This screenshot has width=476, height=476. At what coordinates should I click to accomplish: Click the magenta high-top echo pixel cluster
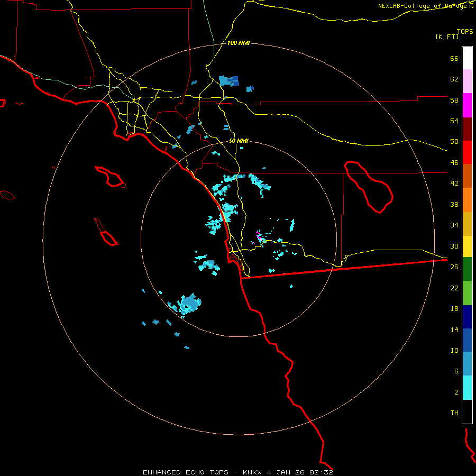click(259, 236)
